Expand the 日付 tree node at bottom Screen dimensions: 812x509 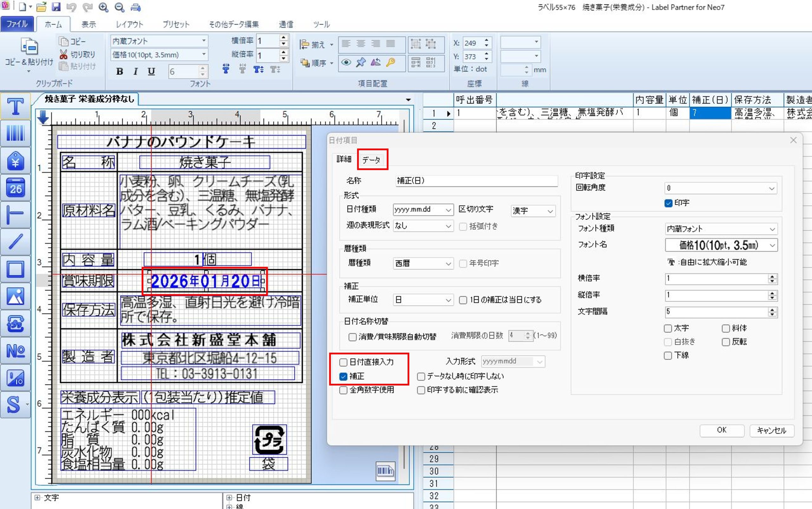[229, 497]
